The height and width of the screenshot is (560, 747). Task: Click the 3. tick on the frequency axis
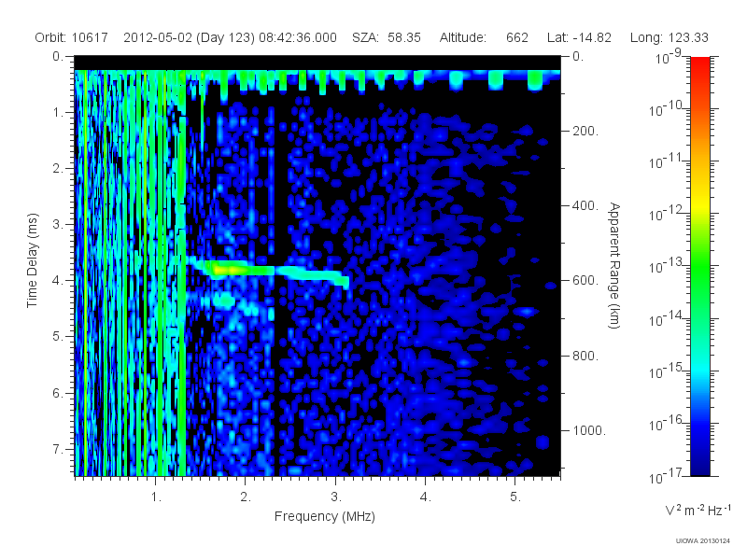coord(336,497)
